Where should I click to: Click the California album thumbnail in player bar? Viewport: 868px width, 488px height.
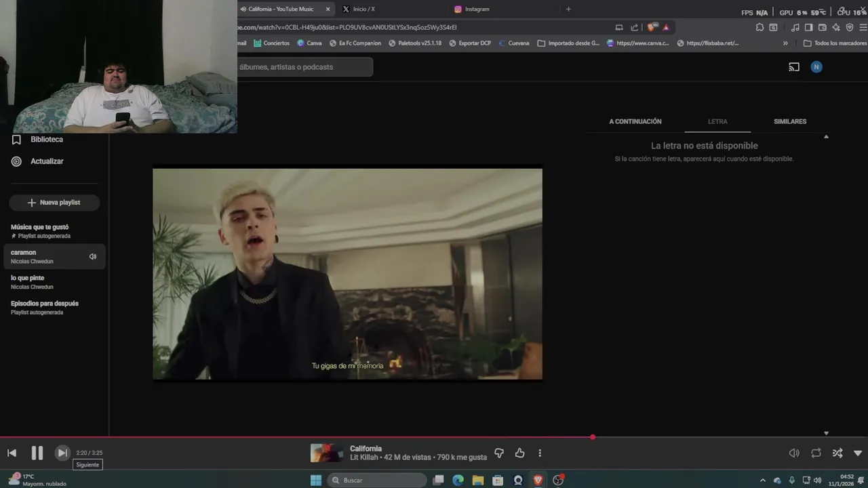pyautogui.click(x=327, y=453)
